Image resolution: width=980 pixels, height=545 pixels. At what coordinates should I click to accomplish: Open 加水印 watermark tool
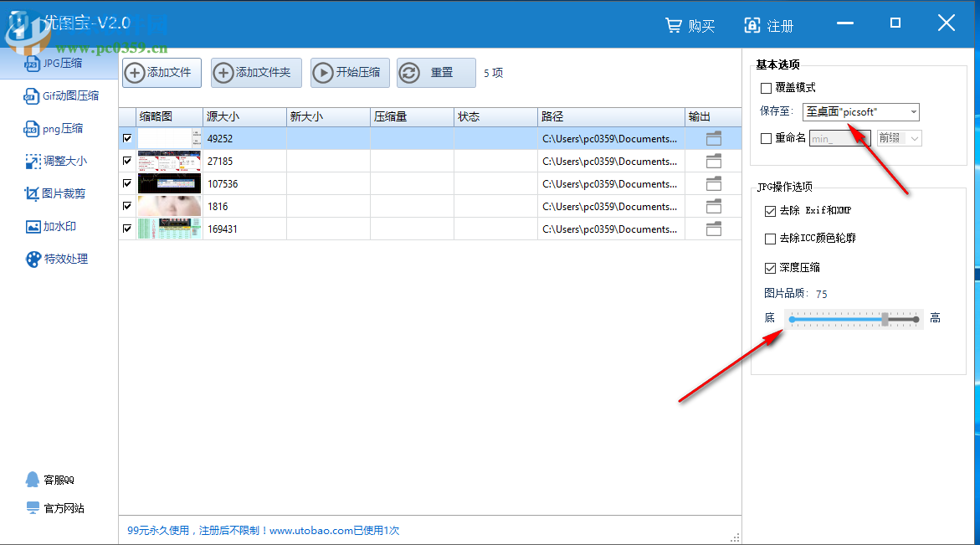(x=50, y=226)
